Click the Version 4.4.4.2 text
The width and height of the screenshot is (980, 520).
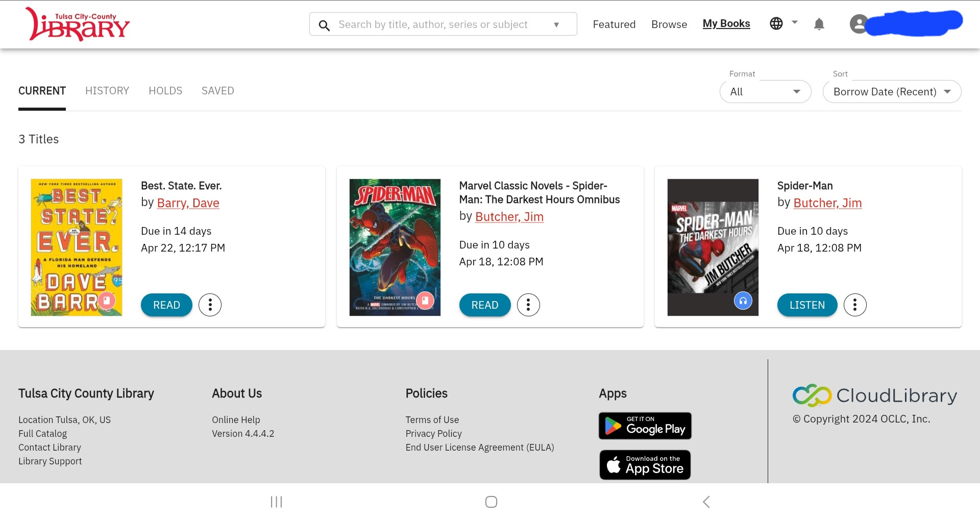243,434
